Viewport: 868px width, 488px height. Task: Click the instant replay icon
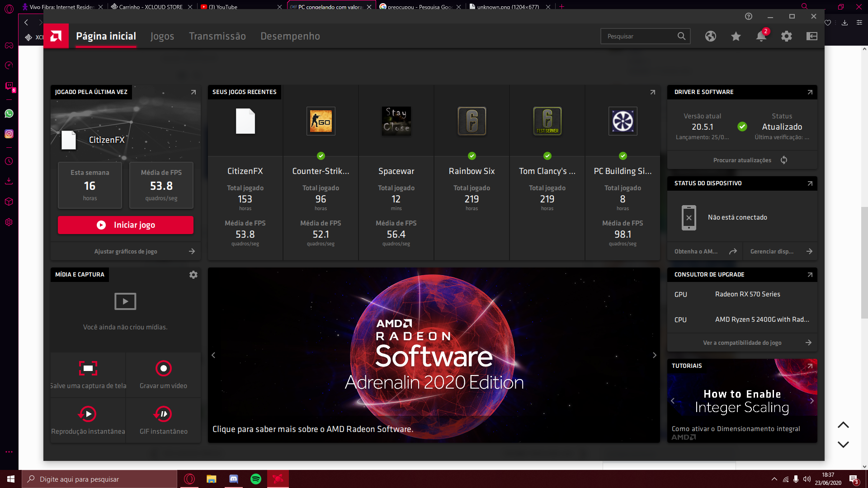pyautogui.click(x=88, y=414)
